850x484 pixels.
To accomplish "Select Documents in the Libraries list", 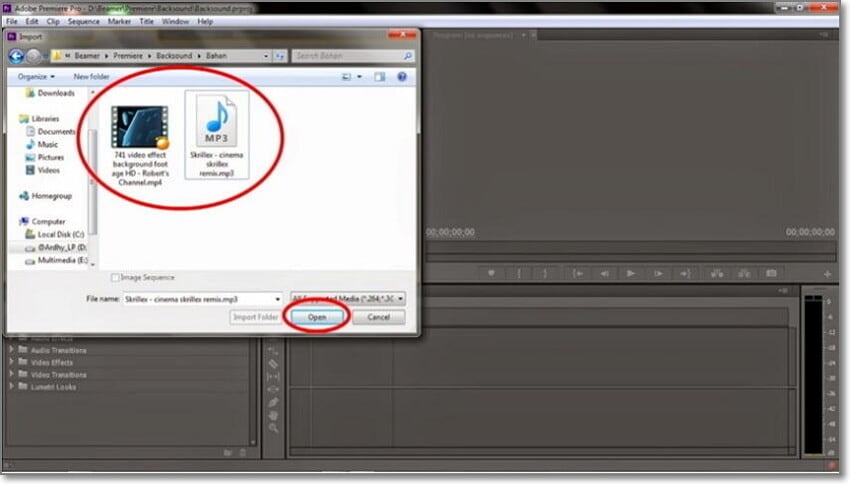I will 51,131.
